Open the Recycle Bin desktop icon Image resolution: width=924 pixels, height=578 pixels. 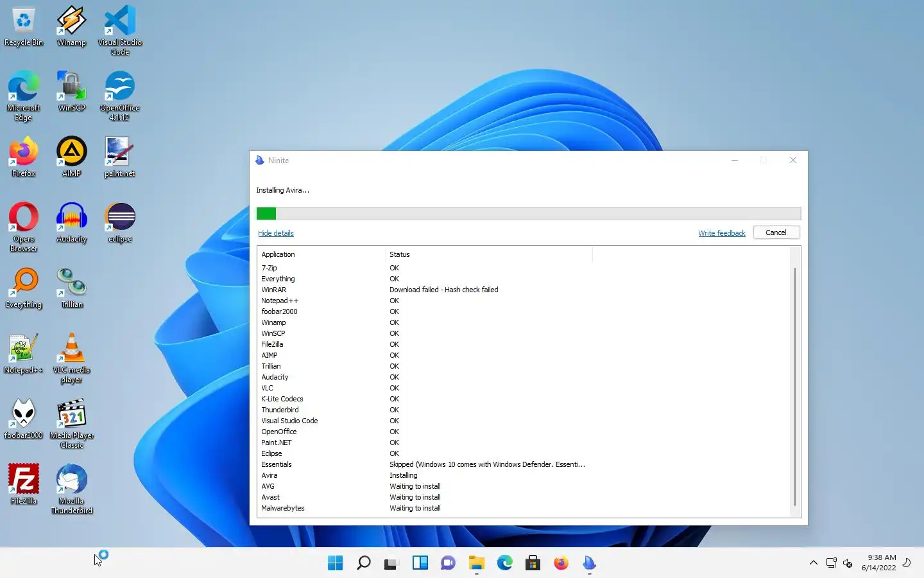[x=24, y=27]
